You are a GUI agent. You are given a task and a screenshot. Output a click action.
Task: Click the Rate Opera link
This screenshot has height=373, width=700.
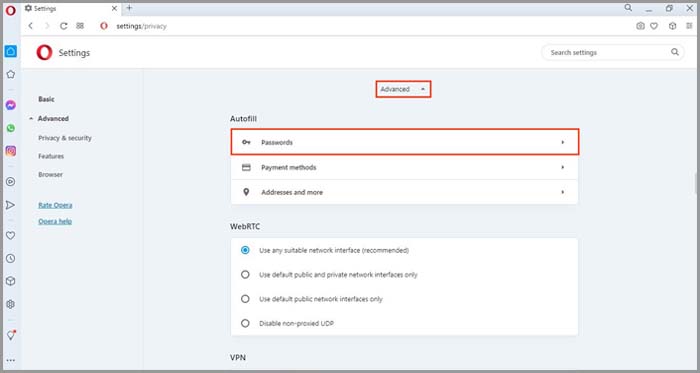point(55,205)
